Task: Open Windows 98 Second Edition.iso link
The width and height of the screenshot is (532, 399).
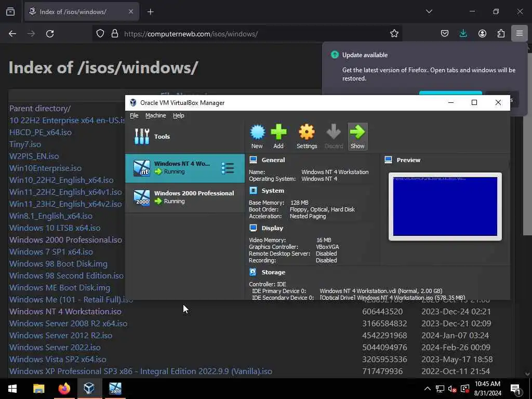Action: coord(66,275)
